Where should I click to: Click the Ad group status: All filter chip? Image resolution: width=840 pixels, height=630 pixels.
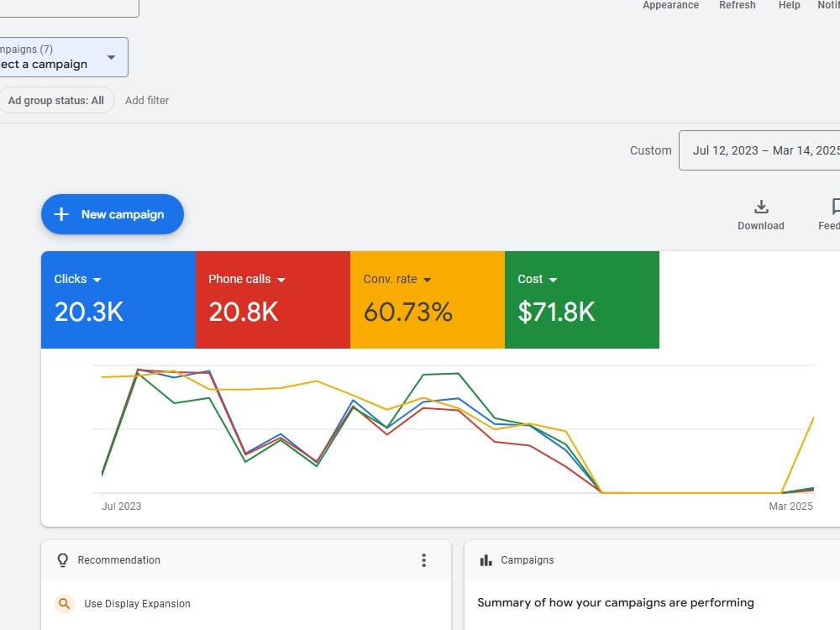pyautogui.click(x=56, y=100)
